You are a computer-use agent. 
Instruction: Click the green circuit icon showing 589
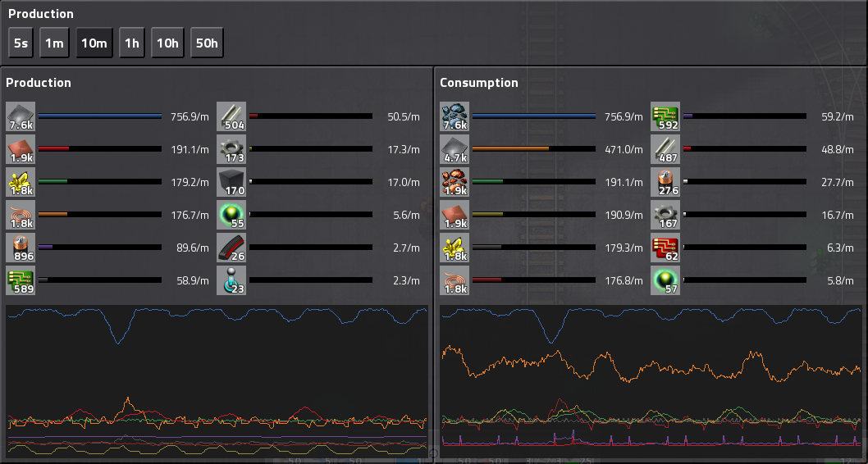tap(21, 280)
